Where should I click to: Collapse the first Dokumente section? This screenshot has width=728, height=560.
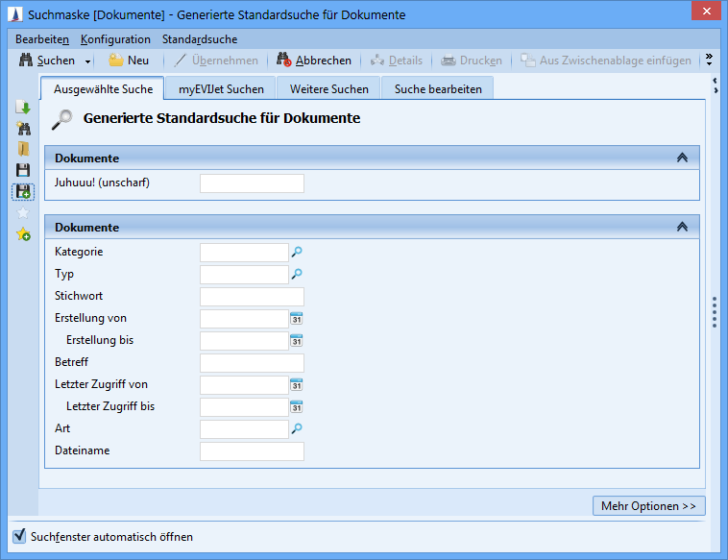click(x=682, y=158)
